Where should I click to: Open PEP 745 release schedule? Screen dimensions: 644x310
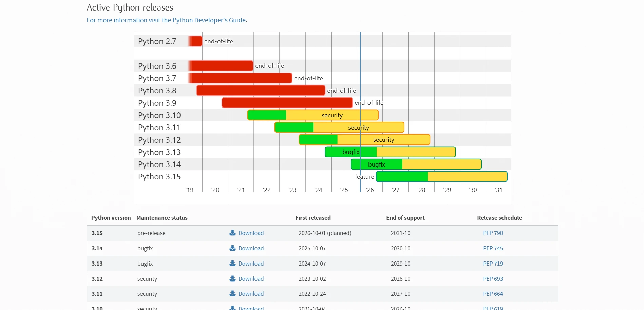493,248
